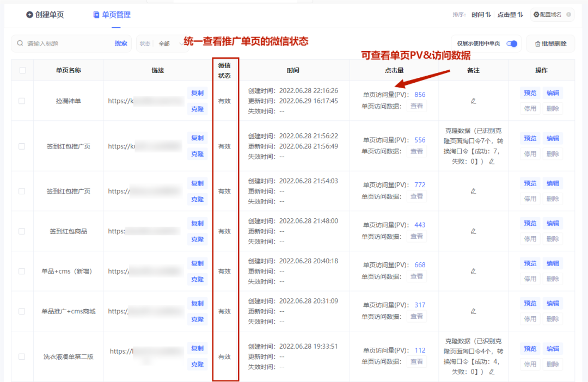This screenshot has height=382, width=588.
Task: Click the 点击量 column header
Action: 394,70
